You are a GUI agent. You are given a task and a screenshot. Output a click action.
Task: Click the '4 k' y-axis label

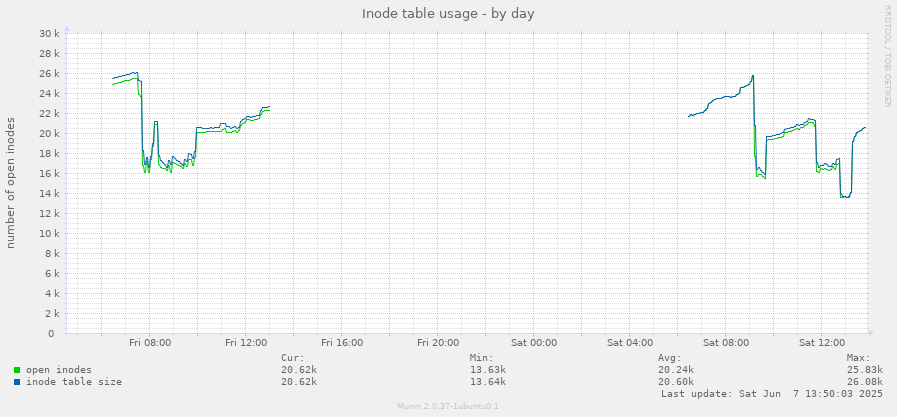pyautogui.click(x=51, y=294)
